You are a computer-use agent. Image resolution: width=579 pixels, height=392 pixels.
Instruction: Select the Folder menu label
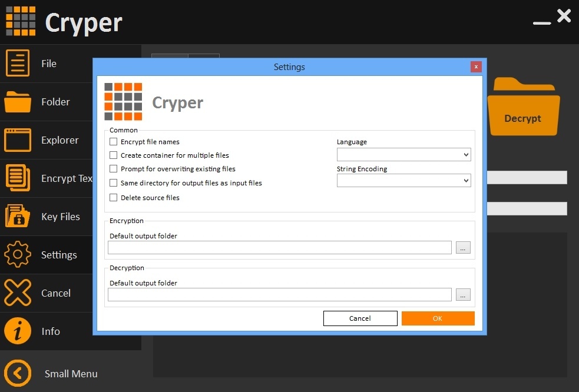55,102
